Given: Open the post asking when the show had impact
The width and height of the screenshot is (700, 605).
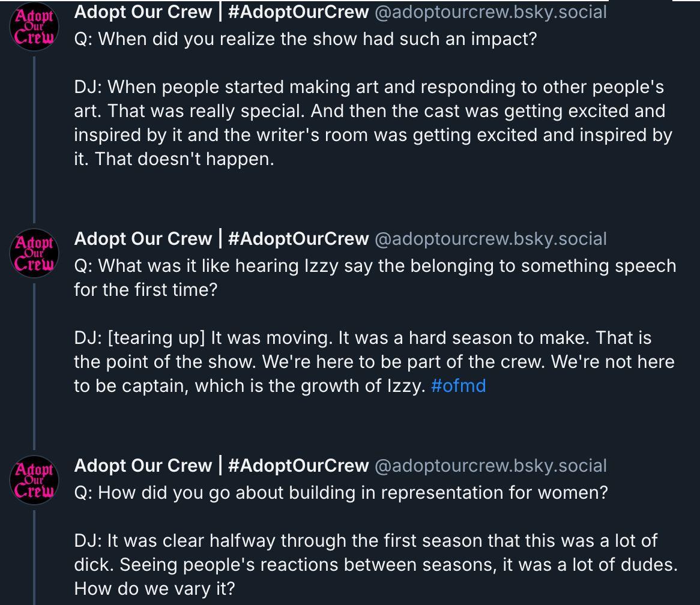Looking at the screenshot, I should [305, 39].
